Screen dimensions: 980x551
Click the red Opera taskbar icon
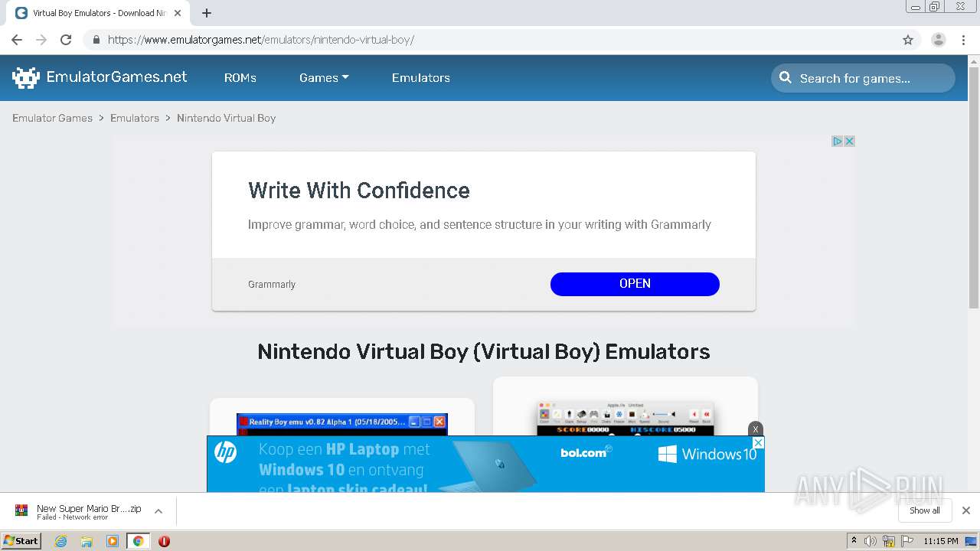[x=164, y=541]
